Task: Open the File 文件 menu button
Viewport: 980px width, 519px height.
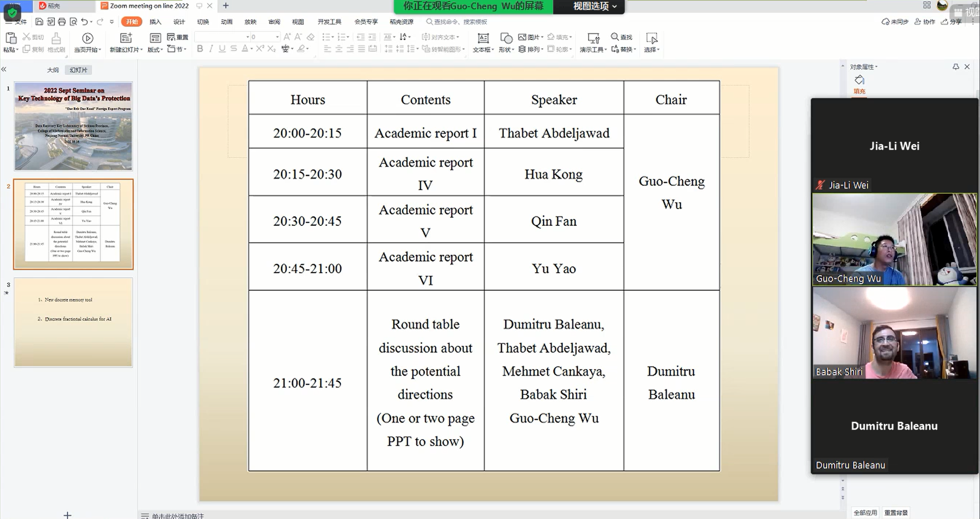Action: pyautogui.click(x=17, y=21)
